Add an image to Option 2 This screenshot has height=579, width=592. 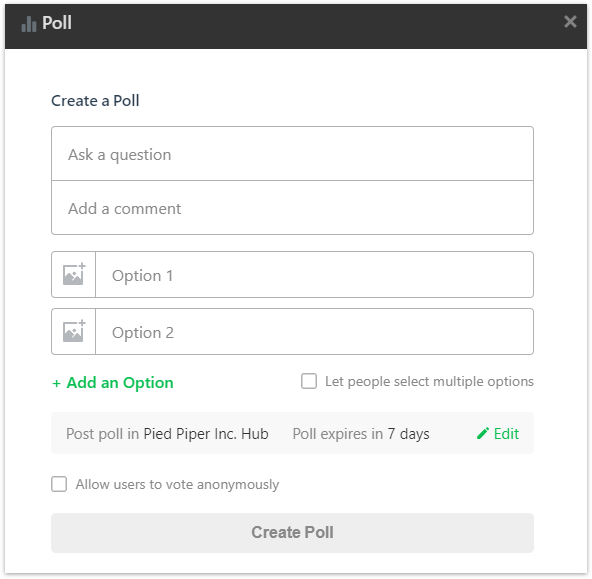click(74, 331)
